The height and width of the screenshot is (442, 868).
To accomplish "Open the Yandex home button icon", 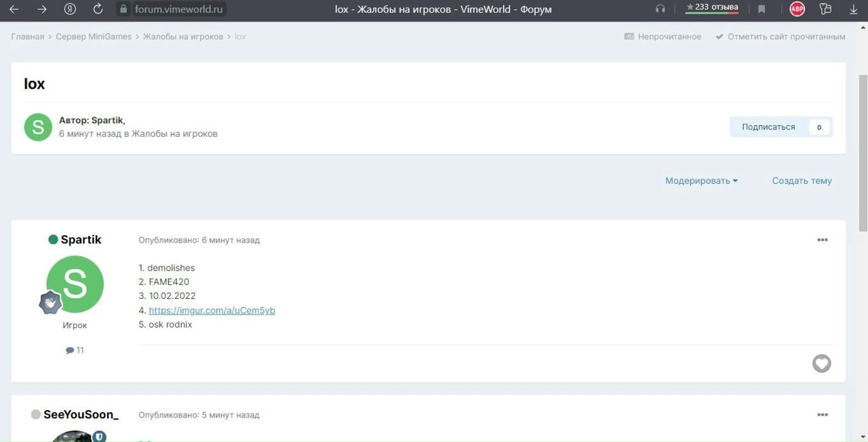I will pyautogui.click(x=70, y=9).
